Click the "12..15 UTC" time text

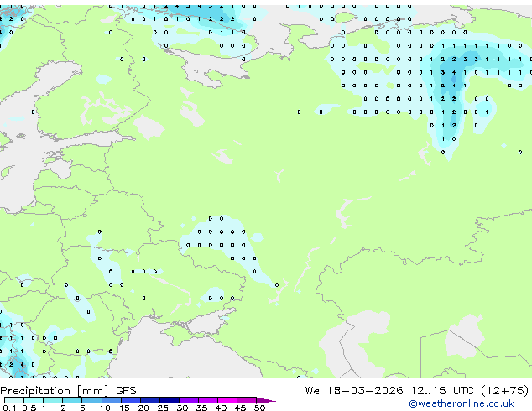442,391
